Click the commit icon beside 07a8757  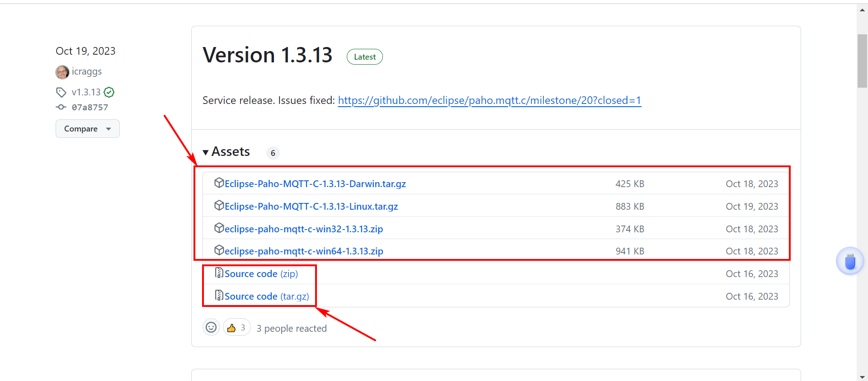pos(61,107)
